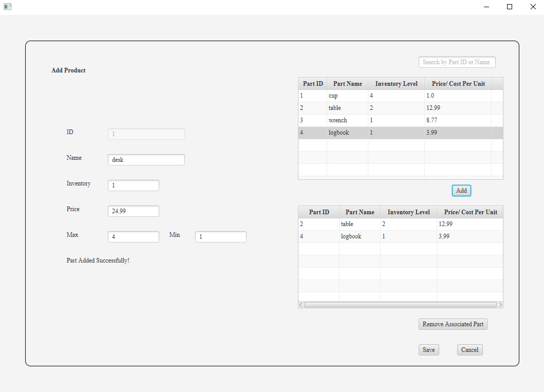Click the Price field showing 24.99
Viewport: 544px width, 392px height.
click(133, 211)
